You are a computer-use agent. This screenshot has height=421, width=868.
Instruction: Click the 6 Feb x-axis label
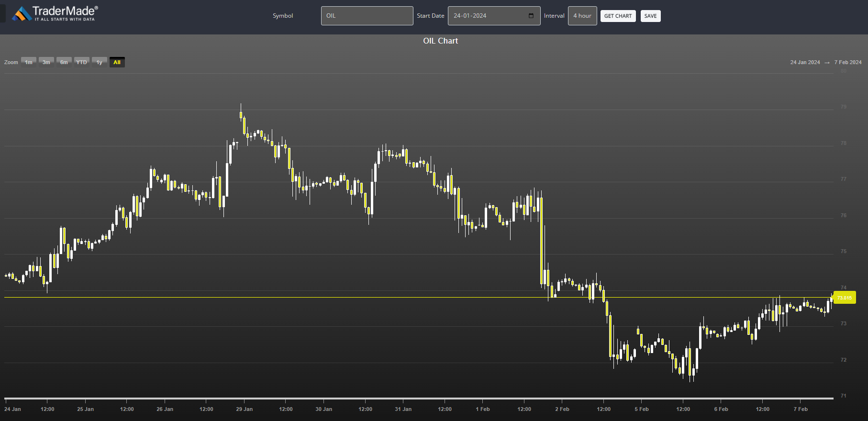[721, 409]
